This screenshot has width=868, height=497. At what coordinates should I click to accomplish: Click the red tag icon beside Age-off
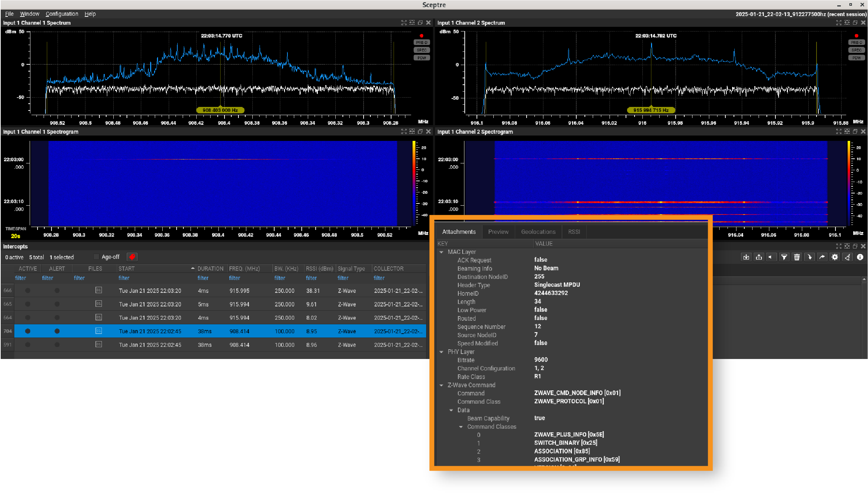click(x=132, y=257)
